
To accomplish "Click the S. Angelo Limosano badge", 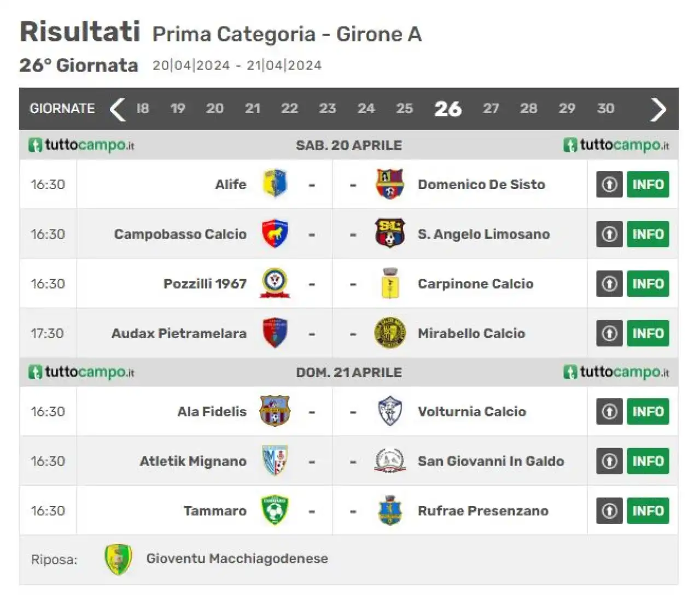I will 389,233.
